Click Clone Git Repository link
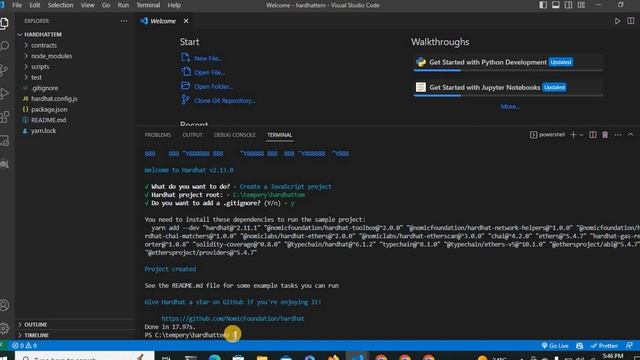This screenshot has height=360, width=640. coord(224,100)
